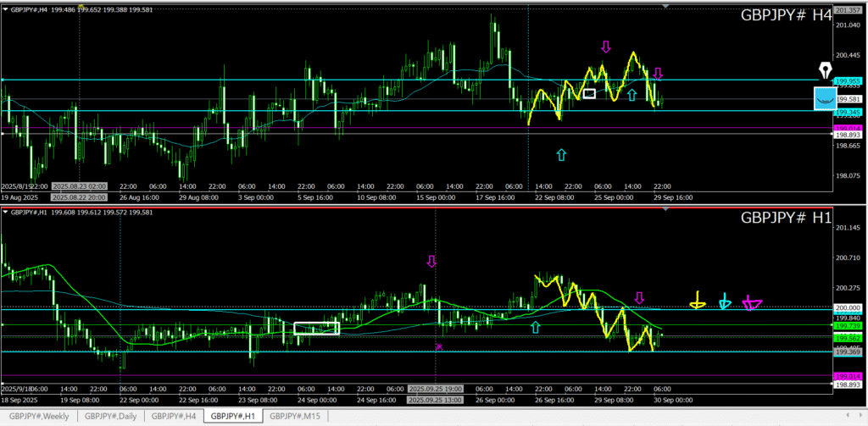
Task: Open the GBPJPY#,H4 title dropdown triangle
Action: click(4, 8)
